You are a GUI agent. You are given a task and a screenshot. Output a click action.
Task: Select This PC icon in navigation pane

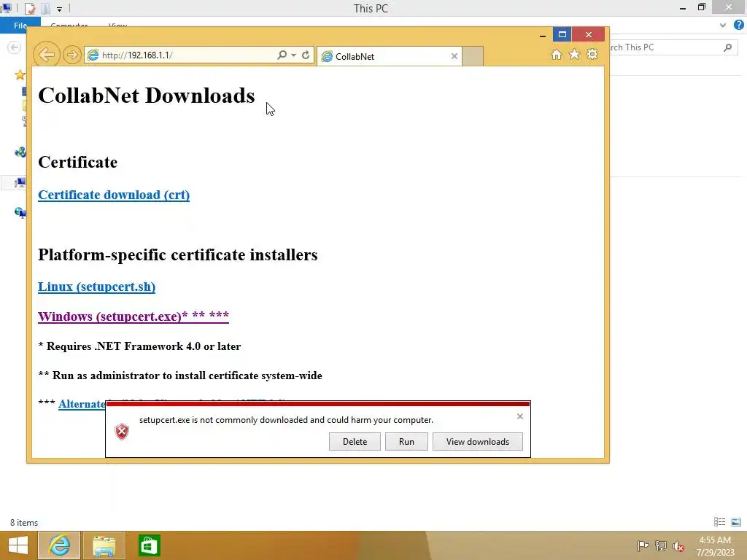tap(20, 183)
